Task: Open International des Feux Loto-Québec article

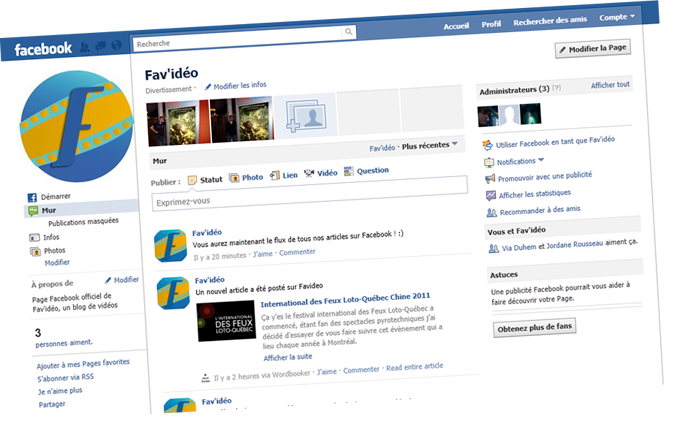Action: 346,300
